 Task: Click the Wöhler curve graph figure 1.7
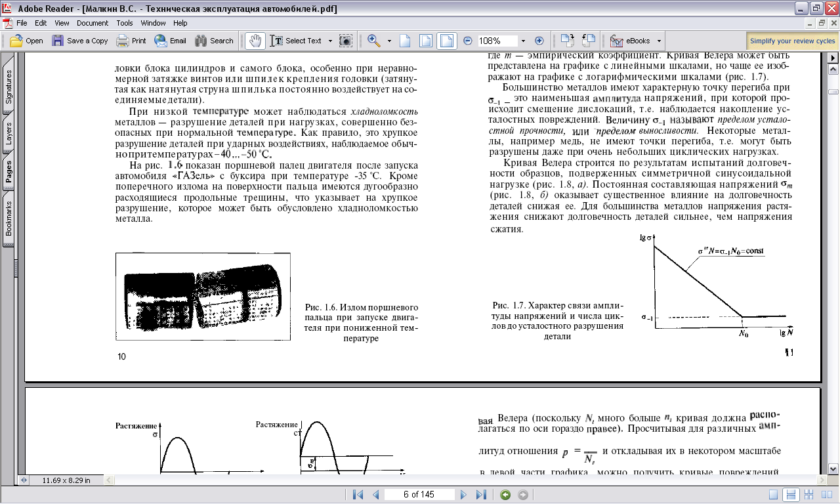[x=717, y=286]
